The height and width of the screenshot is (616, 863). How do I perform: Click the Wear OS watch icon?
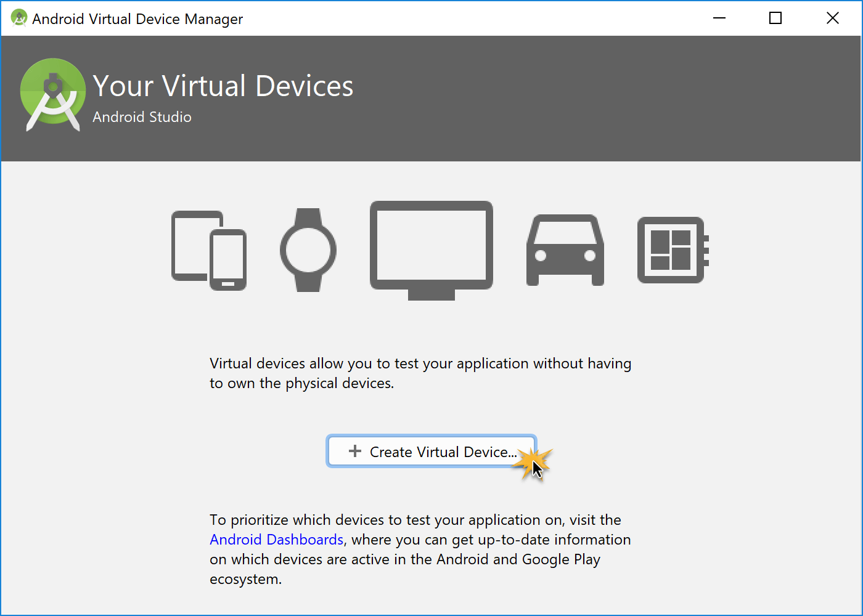point(308,250)
